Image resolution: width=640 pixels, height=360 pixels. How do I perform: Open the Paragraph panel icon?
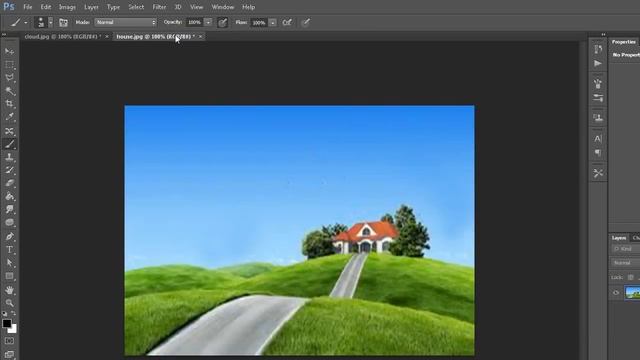(x=598, y=153)
